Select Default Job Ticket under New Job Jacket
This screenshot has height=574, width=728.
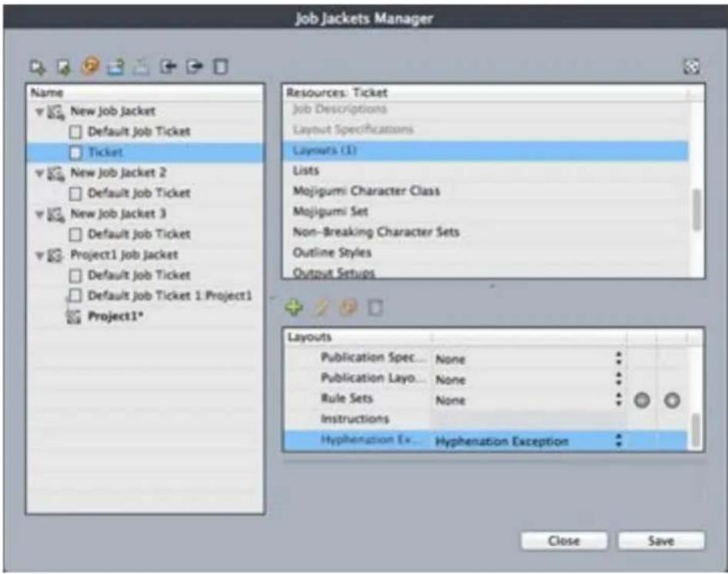[139, 132]
